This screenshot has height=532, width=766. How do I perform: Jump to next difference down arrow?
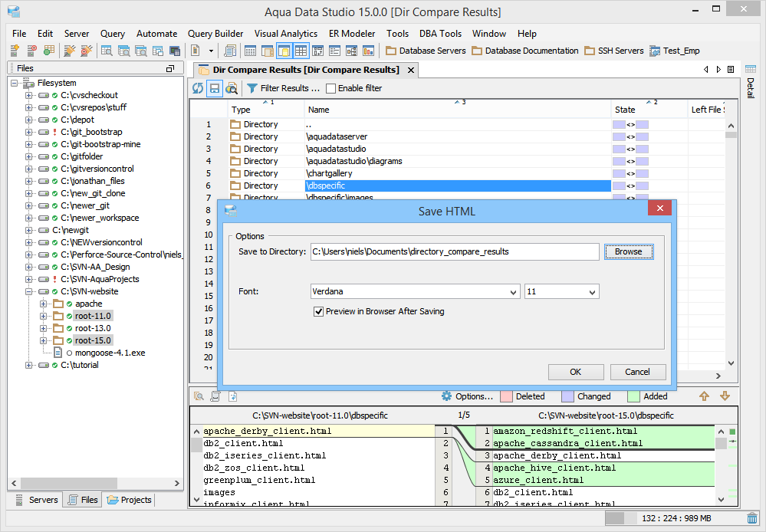click(x=725, y=396)
